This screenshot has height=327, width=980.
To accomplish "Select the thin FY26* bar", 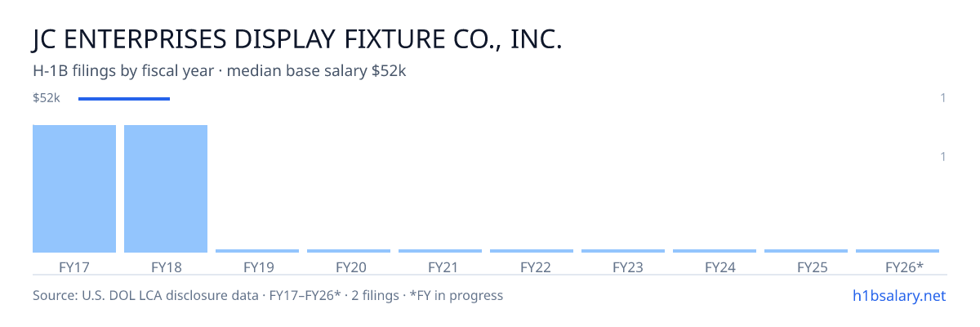I will point(898,251).
